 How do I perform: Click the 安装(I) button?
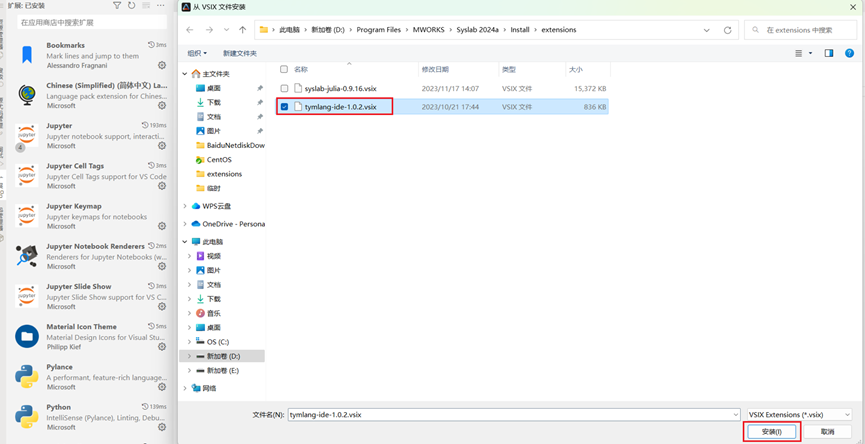[x=772, y=432]
